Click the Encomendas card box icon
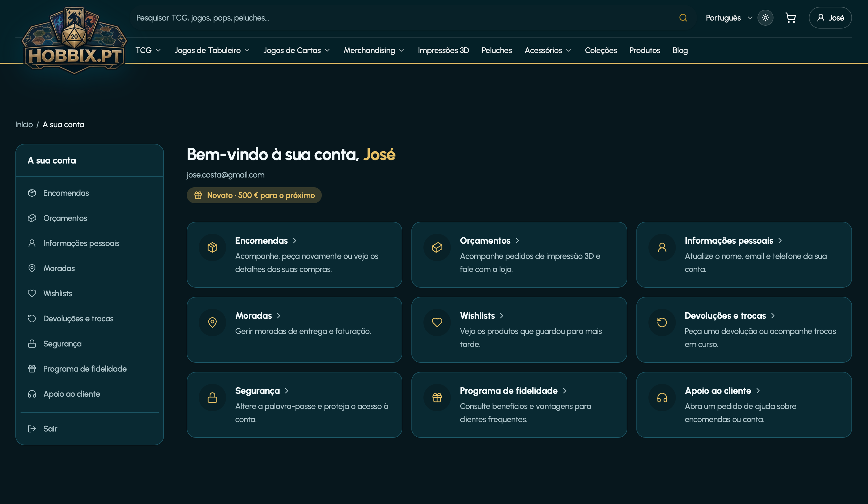This screenshot has width=868, height=504. click(212, 247)
